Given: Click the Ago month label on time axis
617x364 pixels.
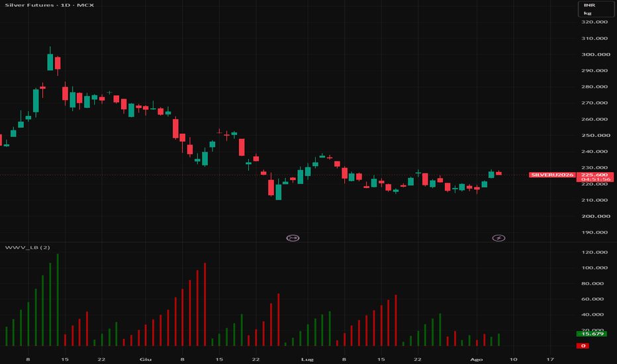Looking at the screenshot, I should pyautogui.click(x=476, y=359).
